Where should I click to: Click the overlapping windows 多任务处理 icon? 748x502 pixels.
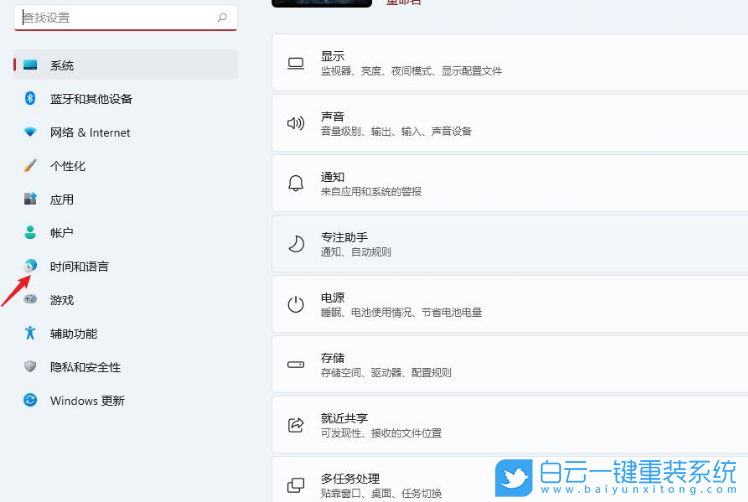click(x=296, y=485)
